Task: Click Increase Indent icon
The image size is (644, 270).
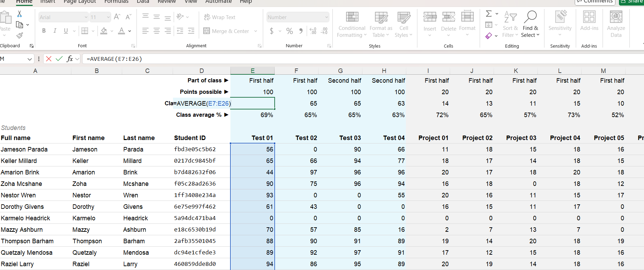Action: pyautogui.click(x=191, y=31)
